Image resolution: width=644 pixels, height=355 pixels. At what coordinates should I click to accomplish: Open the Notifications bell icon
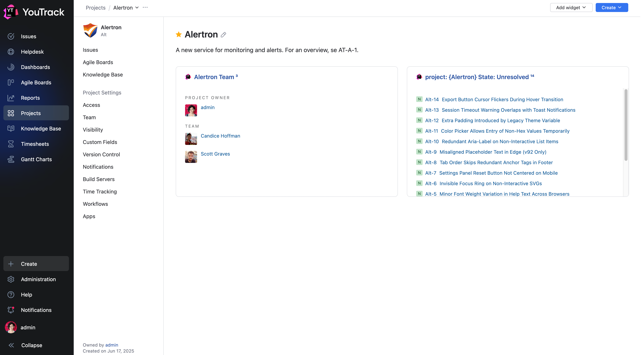click(x=11, y=310)
